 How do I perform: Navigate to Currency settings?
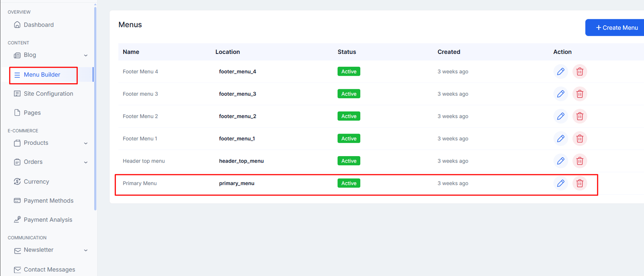[x=36, y=181]
